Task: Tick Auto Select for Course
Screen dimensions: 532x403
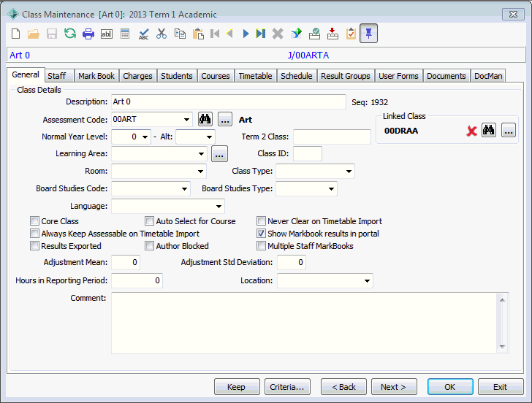Action: 149,221
